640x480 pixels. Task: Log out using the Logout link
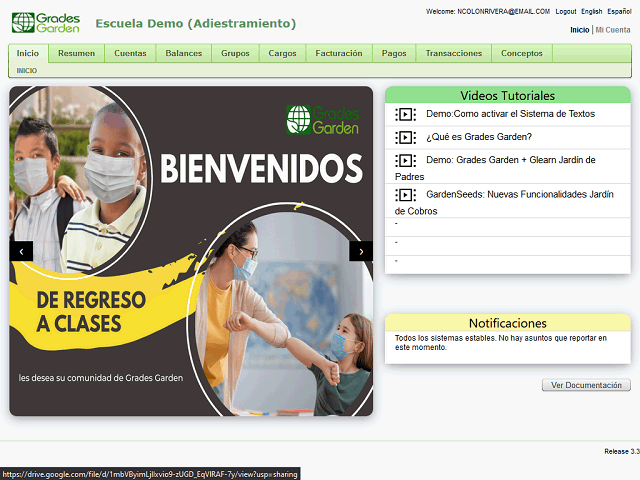pyautogui.click(x=566, y=11)
